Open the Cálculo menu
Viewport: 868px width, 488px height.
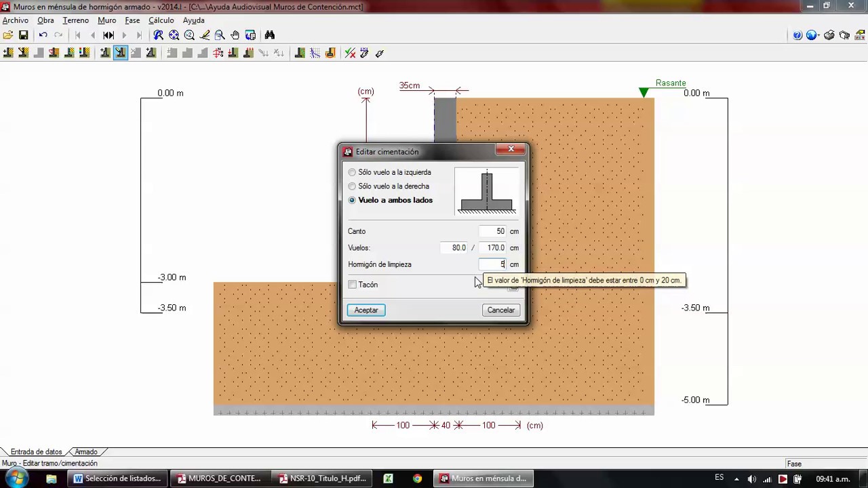tap(161, 20)
